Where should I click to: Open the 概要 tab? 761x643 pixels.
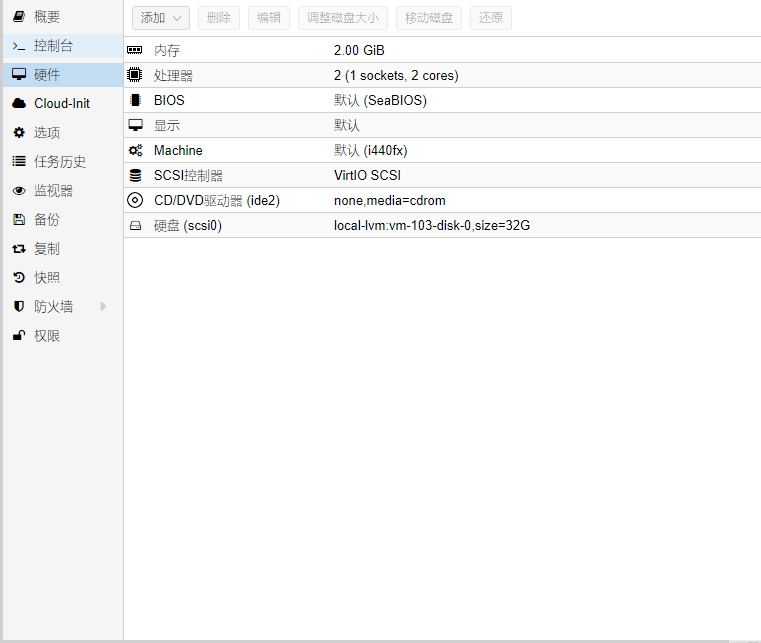coord(63,17)
